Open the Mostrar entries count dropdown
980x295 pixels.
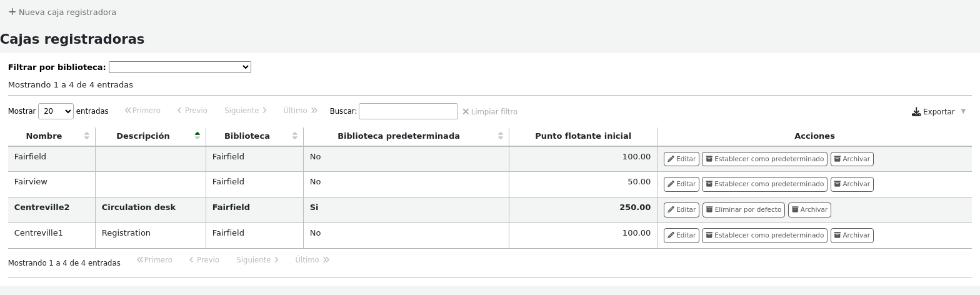click(56, 111)
